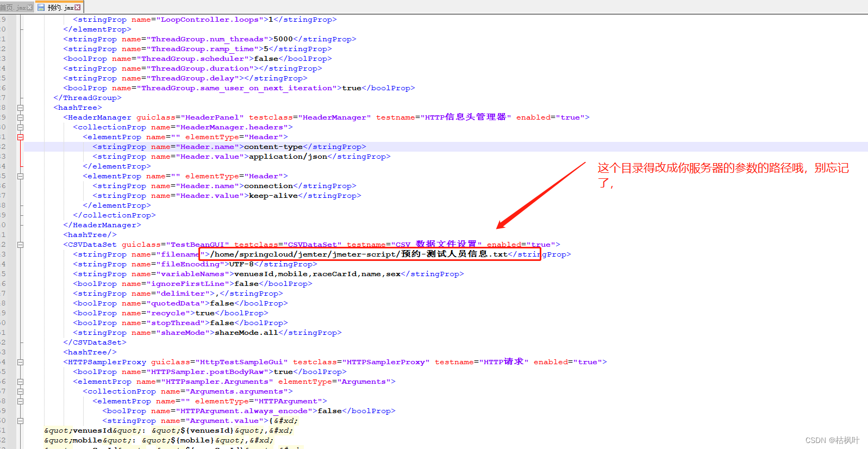
Task: Click the HeaderPanel guiclass value
Action: (x=212, y=117)
